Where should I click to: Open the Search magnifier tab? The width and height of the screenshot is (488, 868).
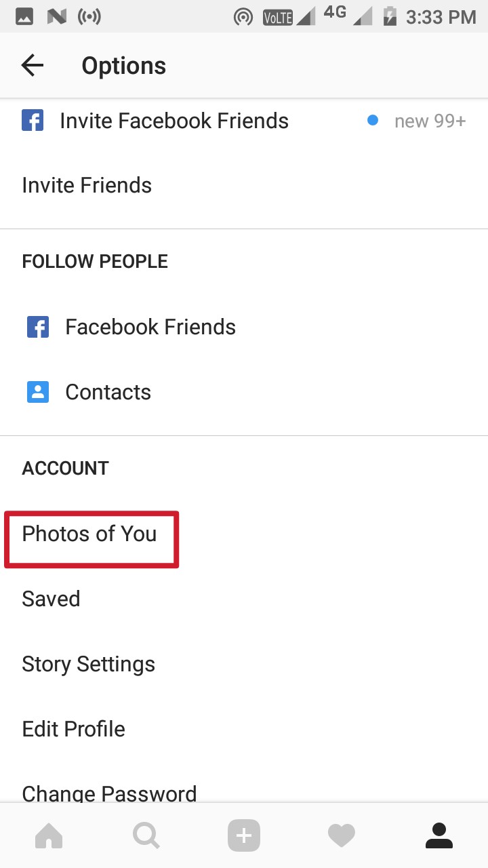(x=146, y=836)
